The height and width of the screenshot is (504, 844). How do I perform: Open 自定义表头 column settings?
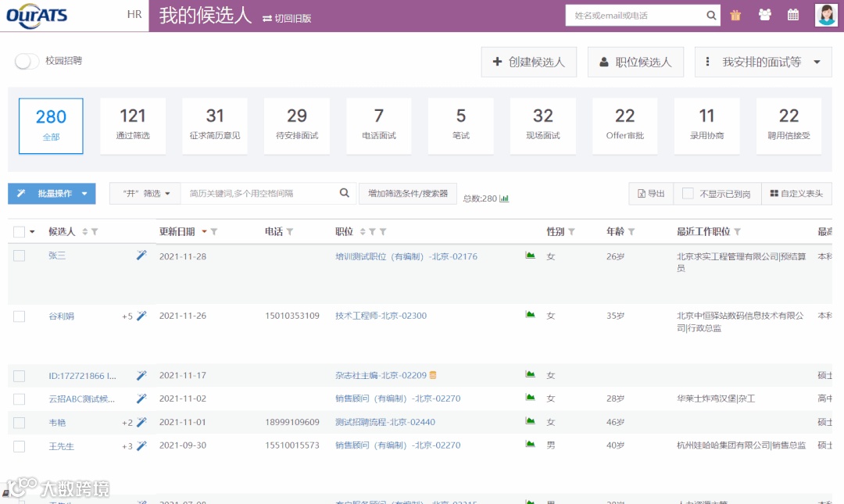[796, 193]
